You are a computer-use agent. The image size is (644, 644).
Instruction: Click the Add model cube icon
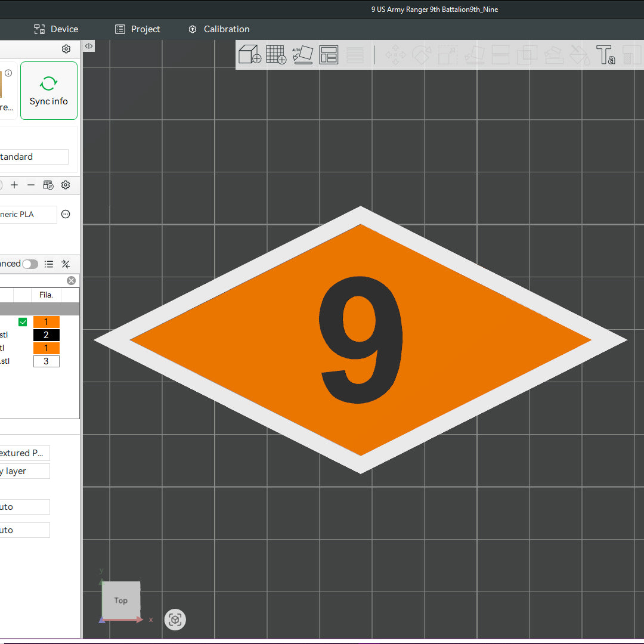(249, 55)
